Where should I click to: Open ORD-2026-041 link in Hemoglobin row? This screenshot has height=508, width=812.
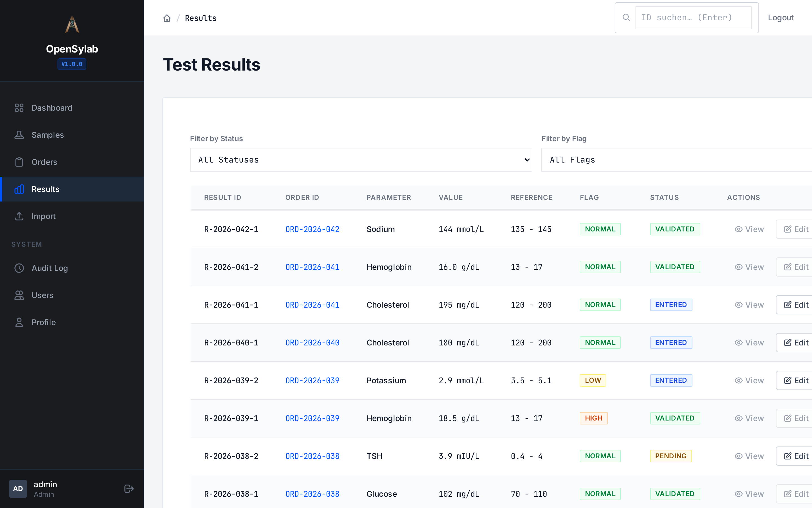312,267
